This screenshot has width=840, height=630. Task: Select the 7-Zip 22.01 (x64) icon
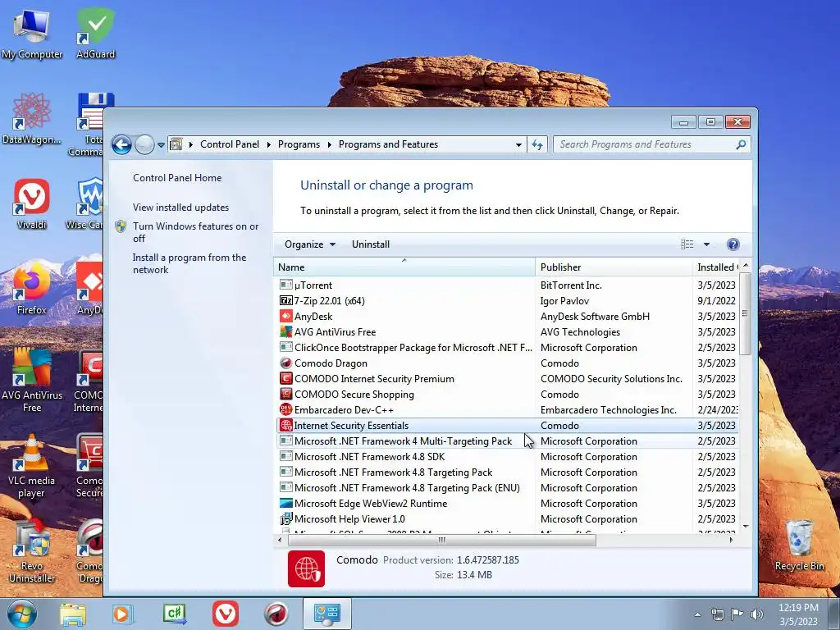286,300
